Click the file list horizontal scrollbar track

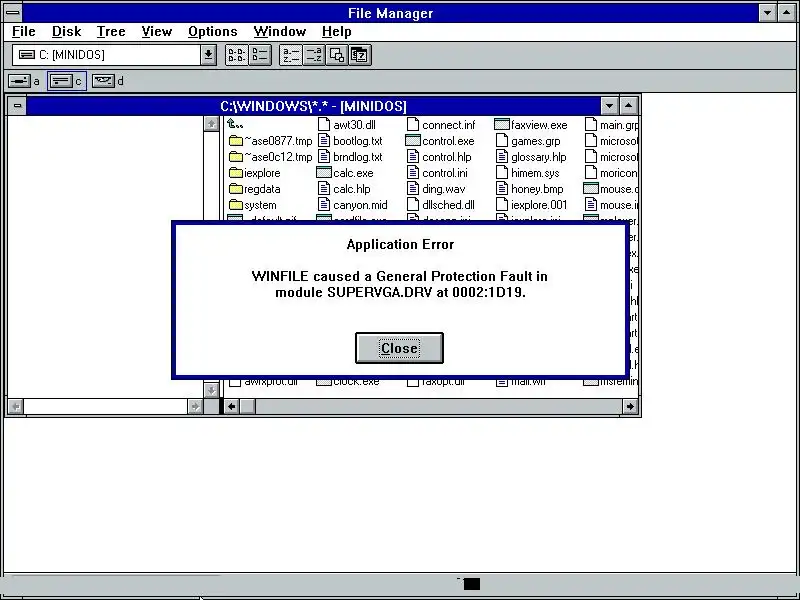439,407
